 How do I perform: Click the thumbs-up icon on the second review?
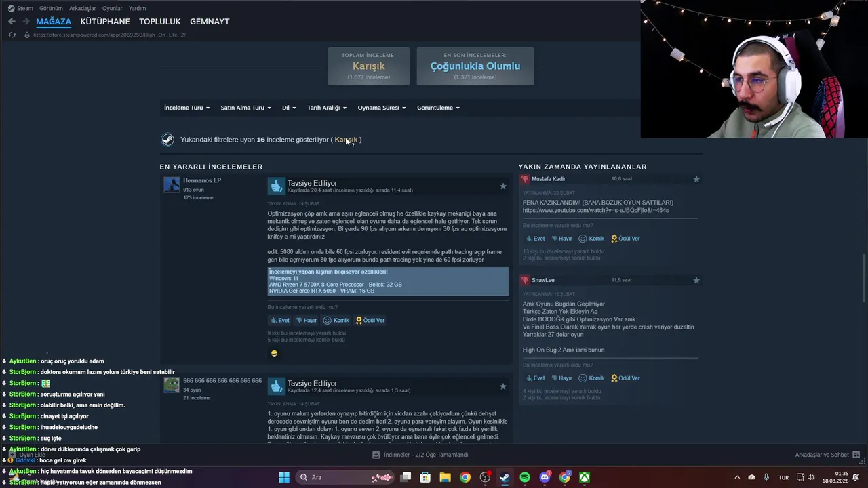(276, 386)
